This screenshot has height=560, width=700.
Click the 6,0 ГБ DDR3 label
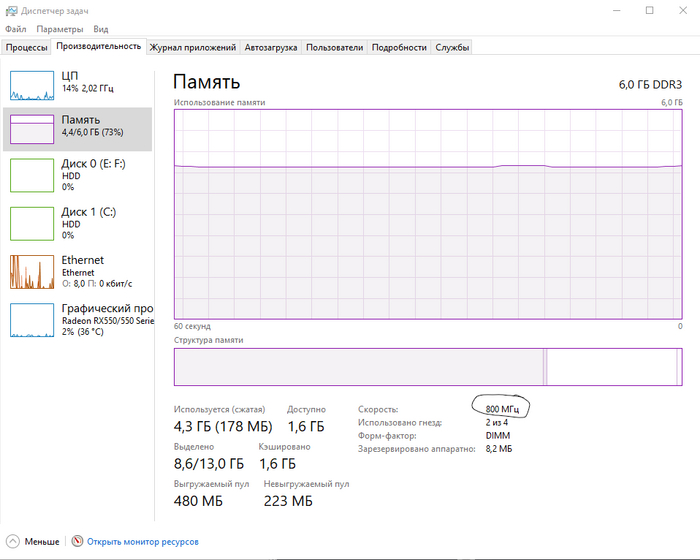(650, 84)
